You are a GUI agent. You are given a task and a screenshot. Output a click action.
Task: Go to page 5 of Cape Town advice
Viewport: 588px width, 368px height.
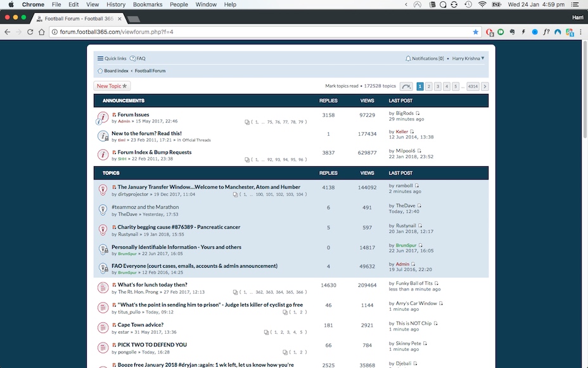pos(301,332)
